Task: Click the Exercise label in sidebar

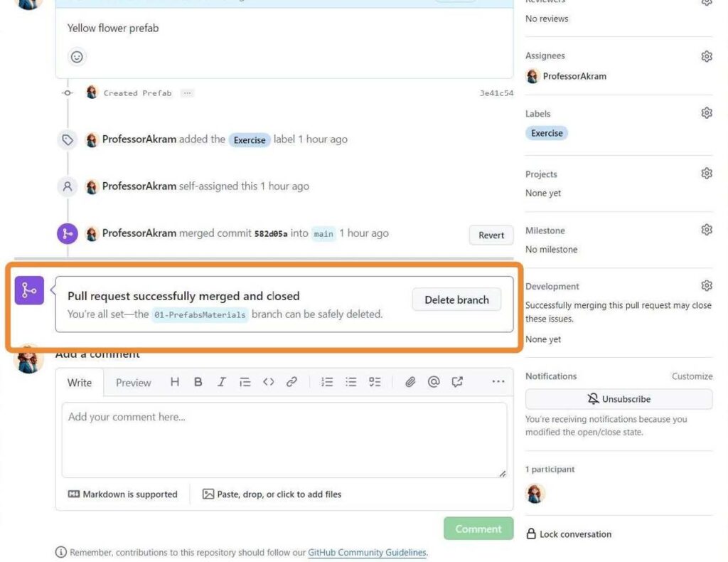Action: pyautogui.click(x=547, y=133)
